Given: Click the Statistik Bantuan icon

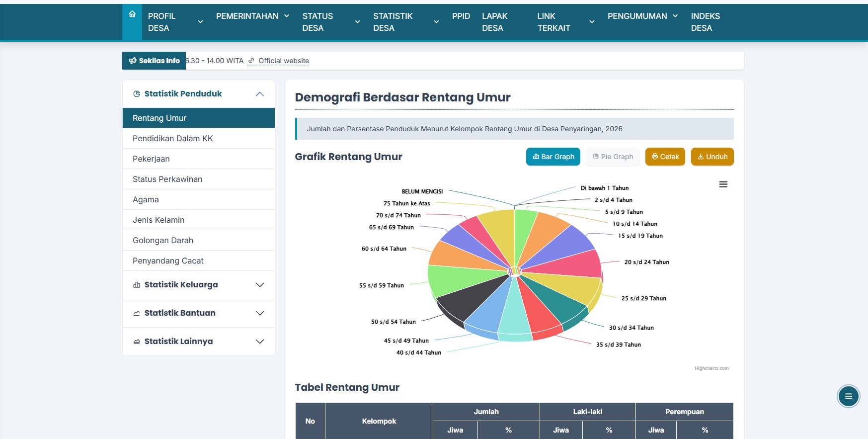Looking at the screenshot, I should point(137,313).
